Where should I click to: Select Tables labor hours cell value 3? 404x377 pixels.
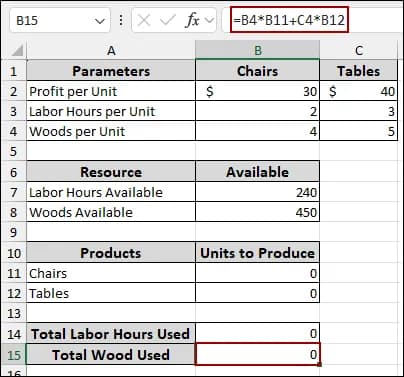[359, 111]
